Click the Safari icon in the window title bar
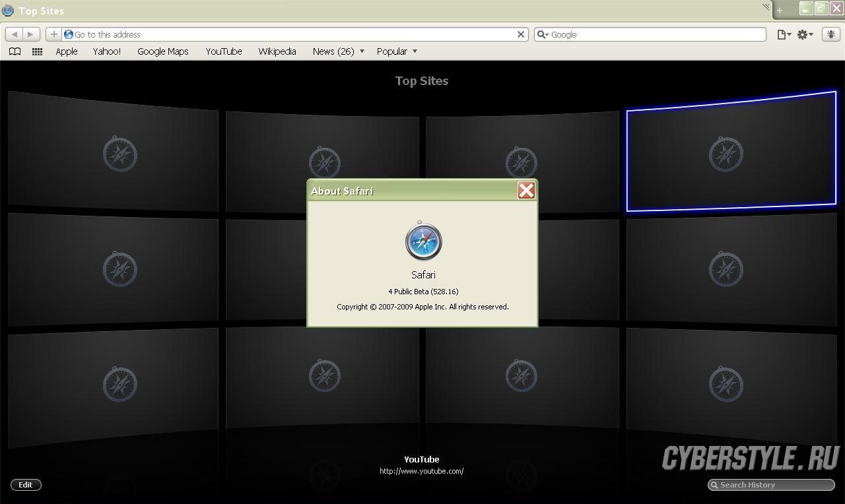845x504 pixels. (x=8, y=11)
